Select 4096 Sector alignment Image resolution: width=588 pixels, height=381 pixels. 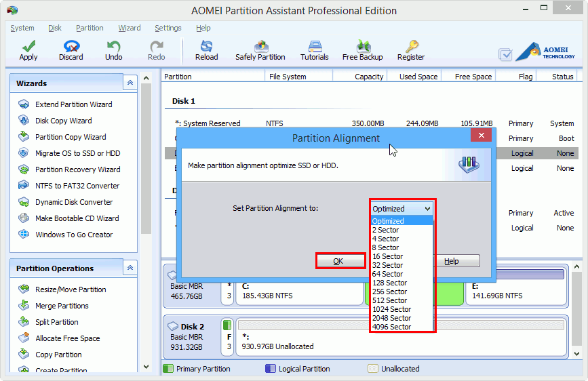[401, 327]
